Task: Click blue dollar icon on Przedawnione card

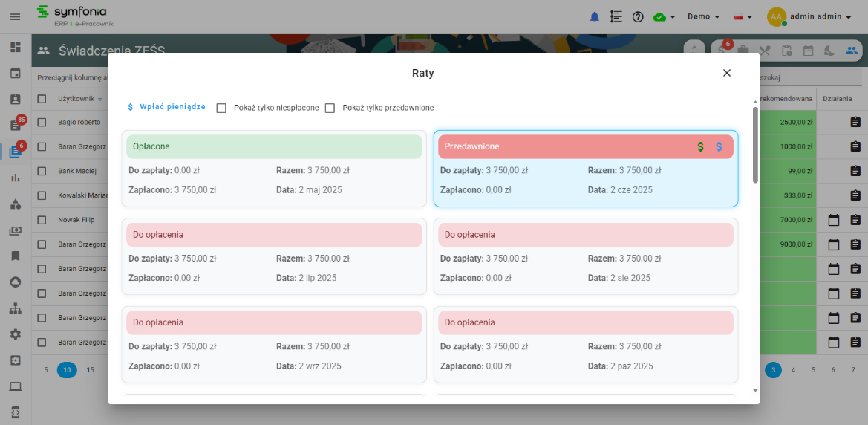Action: click(x=719, y=147)
